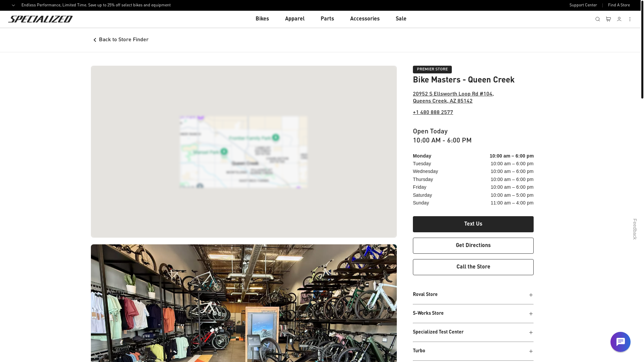The image size is (644, 362).
Task: Expand the Turbo section
Action: 473,351
